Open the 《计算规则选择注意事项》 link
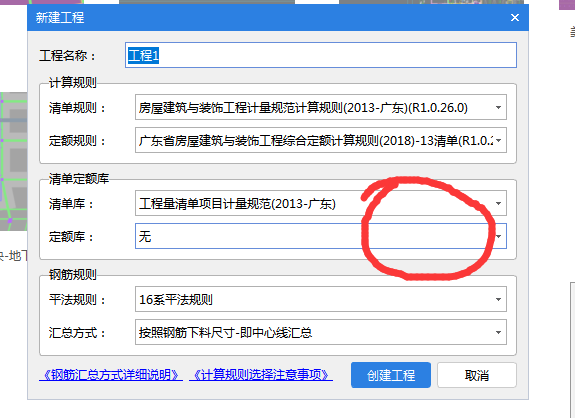Image resolution: width=575 pixels, height=418 pixels. [261, 375]
